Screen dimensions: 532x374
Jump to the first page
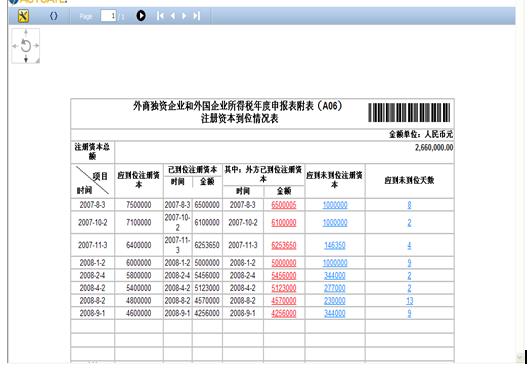pos(160,16)
